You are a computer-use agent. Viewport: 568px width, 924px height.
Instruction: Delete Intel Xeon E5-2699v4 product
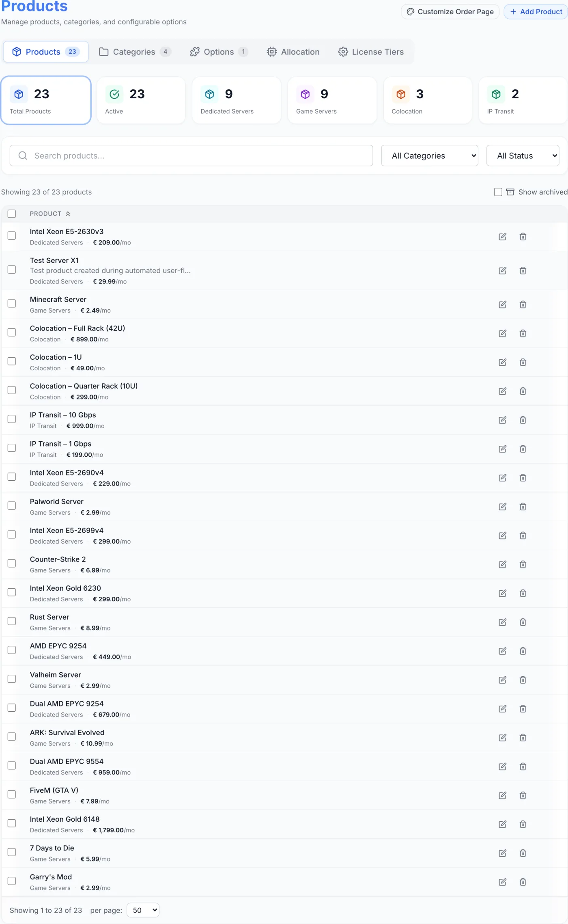click(523, 535)
